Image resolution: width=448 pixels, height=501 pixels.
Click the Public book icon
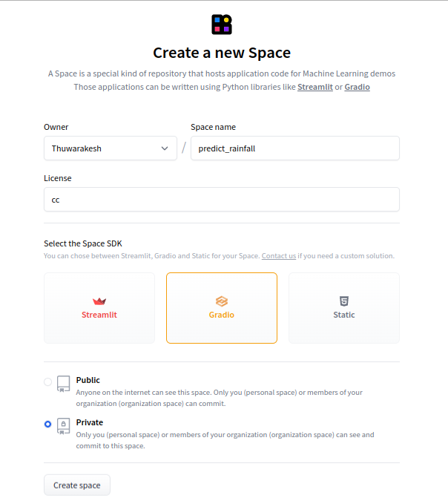tap(64, 384)
